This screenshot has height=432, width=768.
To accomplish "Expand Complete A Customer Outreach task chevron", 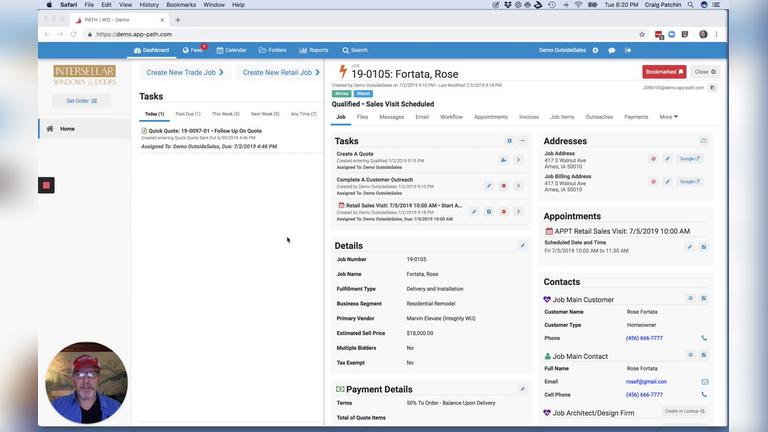I will click(x=518, y=186).
